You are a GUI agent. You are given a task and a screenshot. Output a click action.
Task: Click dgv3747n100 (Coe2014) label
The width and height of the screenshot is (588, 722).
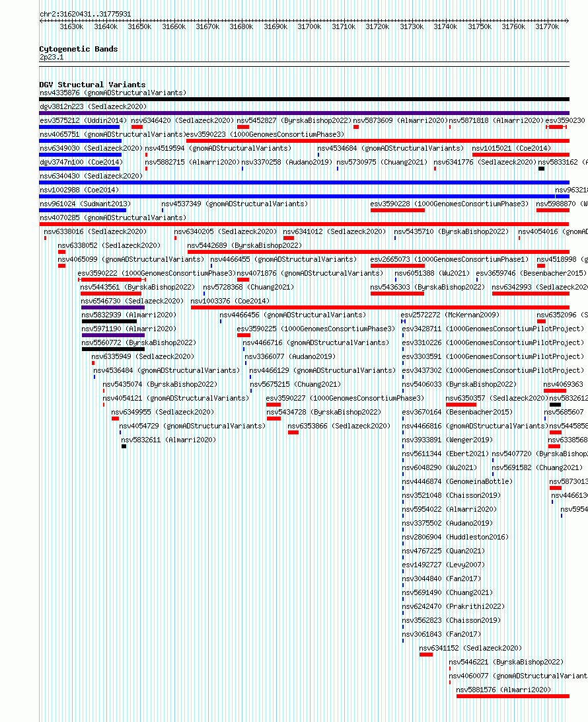[81, 162]
